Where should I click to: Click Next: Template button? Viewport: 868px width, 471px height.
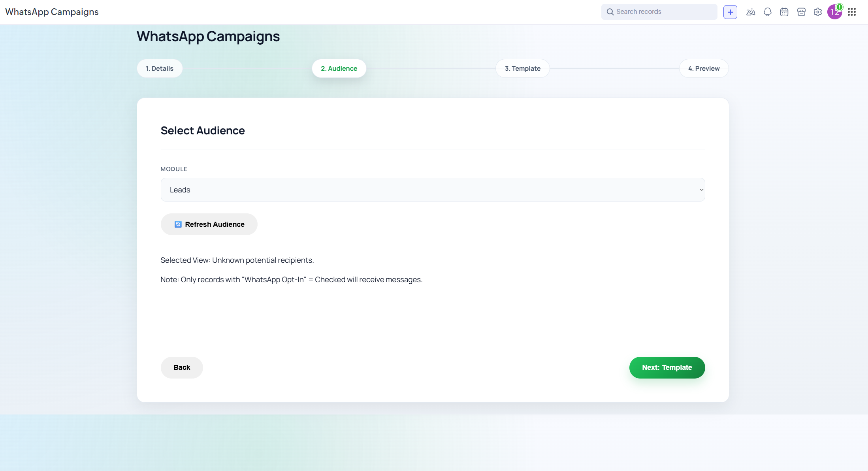667,367
